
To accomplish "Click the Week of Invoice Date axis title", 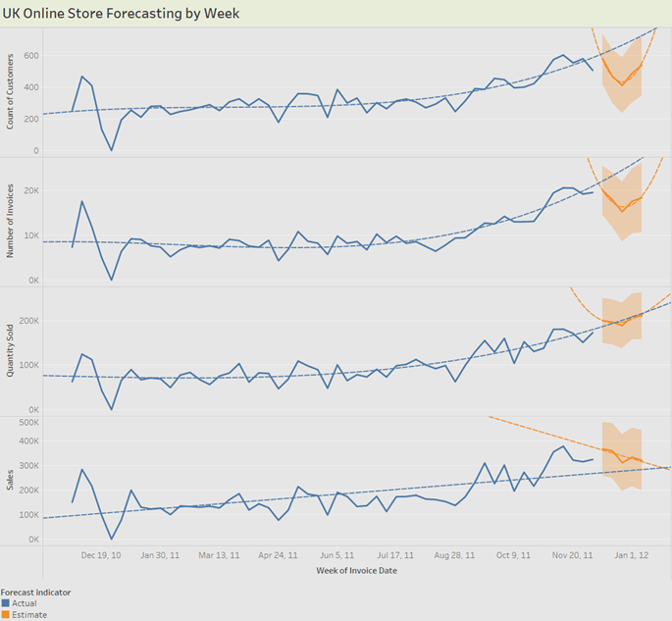I will [357, 570].
